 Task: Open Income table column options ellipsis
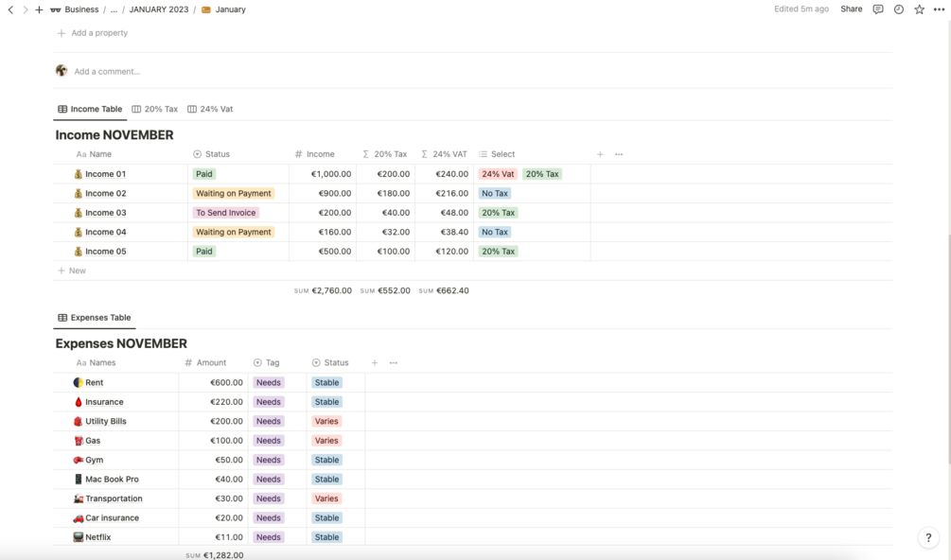coord(619,154)
